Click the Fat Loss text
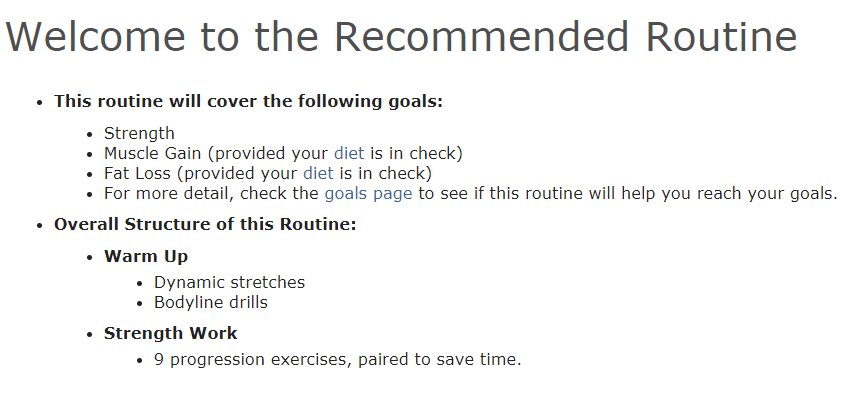Image resolution: width=853 pixels, height=404 pixels. (137, 173)
